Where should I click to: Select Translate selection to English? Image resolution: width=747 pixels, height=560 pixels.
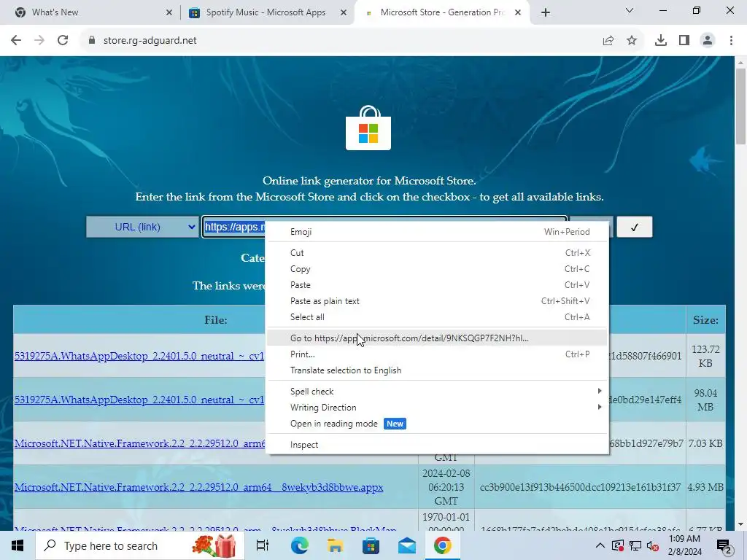point(438,370)
